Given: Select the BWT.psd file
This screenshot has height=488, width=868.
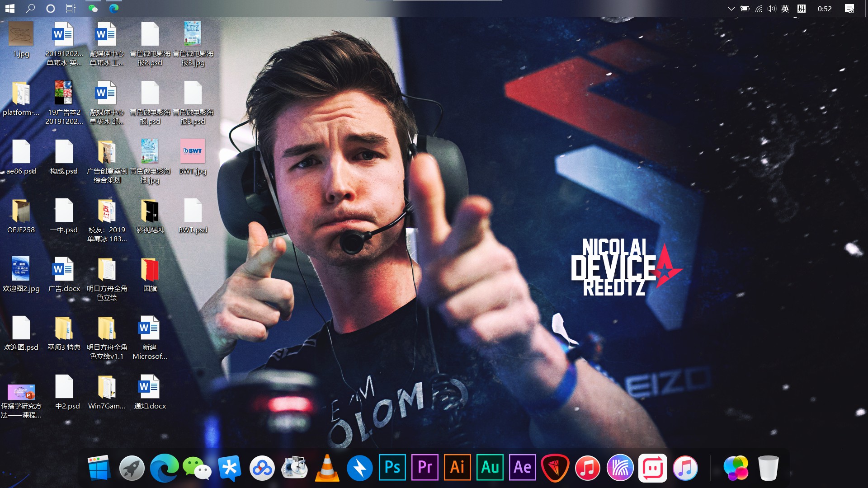Looking at the screenshot, I should point(193,216).
